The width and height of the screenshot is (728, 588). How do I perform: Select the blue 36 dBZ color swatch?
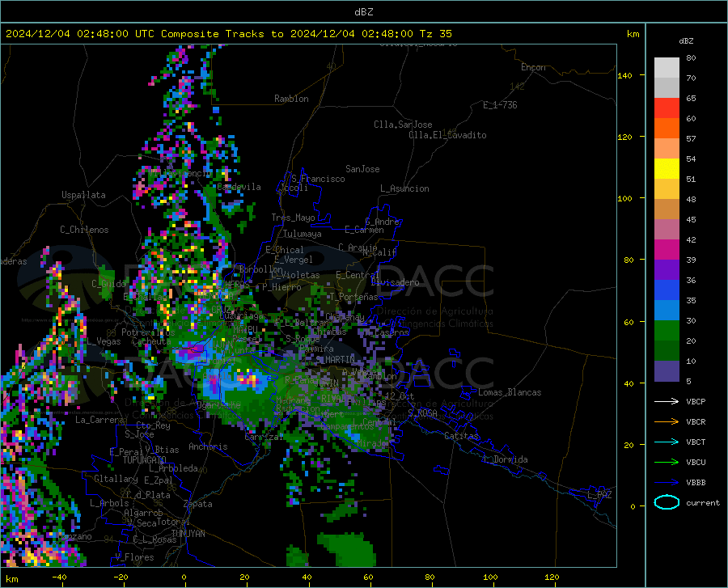point(667,290)
